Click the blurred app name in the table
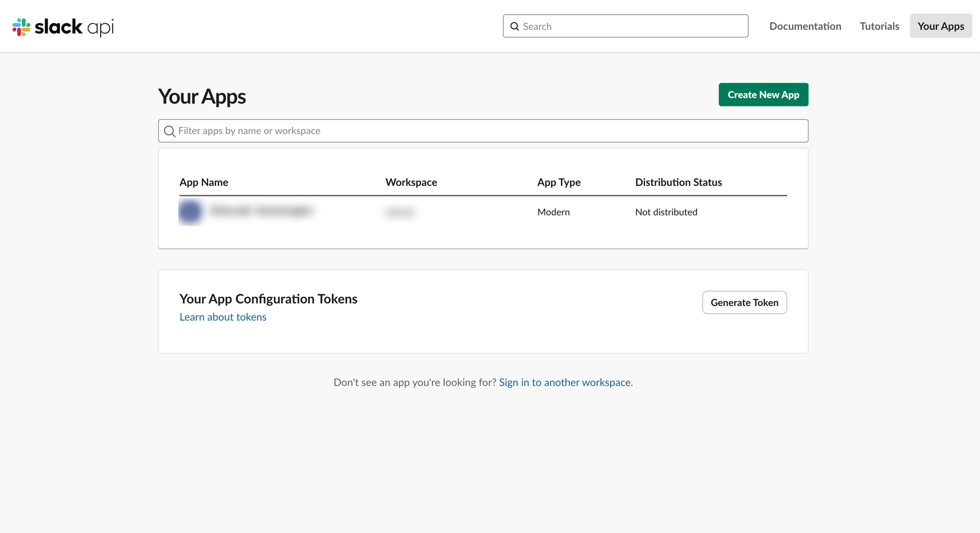 pos(262,211)
